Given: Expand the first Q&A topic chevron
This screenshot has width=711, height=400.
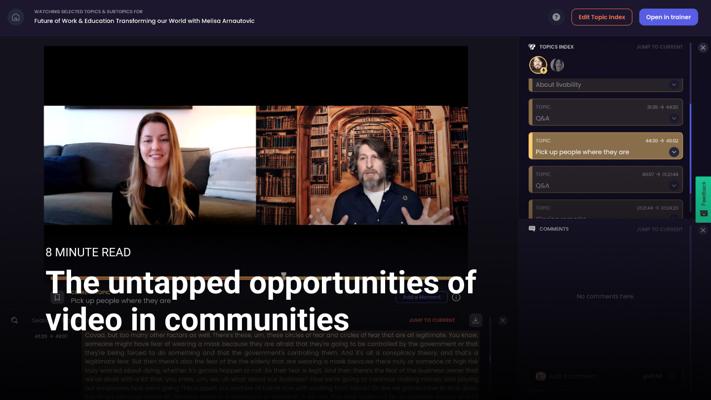Looking at the screenshot, I should (x=674, y=118).
